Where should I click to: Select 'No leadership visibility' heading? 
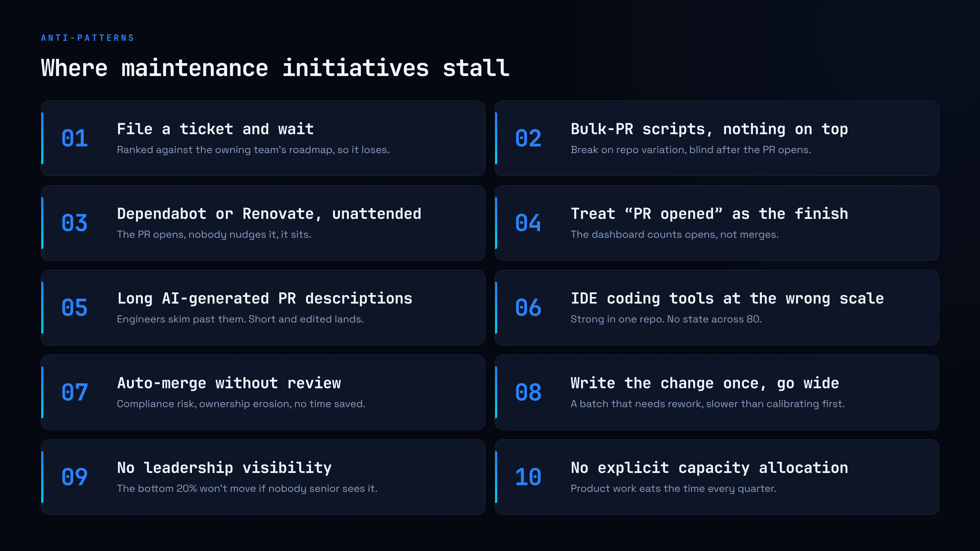click(225, 468)
